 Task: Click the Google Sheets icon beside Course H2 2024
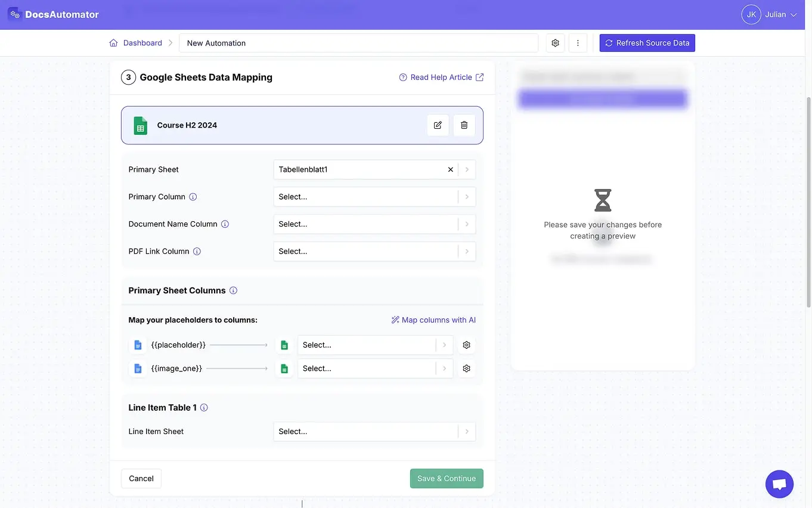(140, 125)
